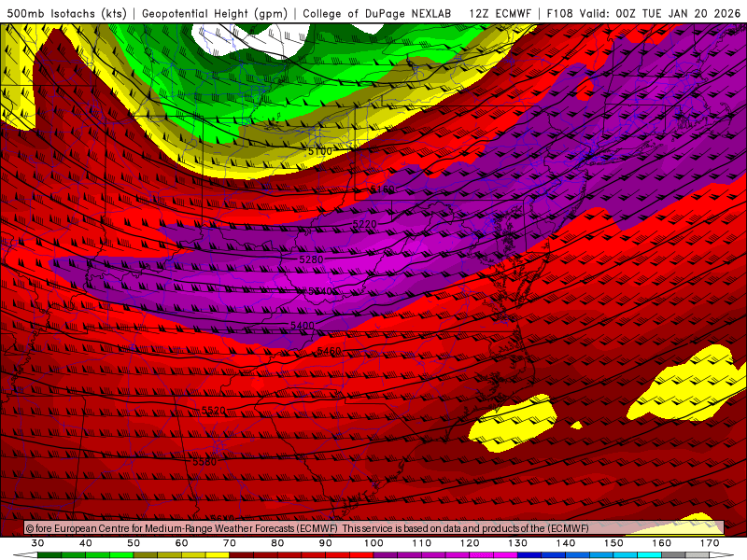Click the cyan swatch ending at 160
747x560 pixels.
click(x=650, y=554)
